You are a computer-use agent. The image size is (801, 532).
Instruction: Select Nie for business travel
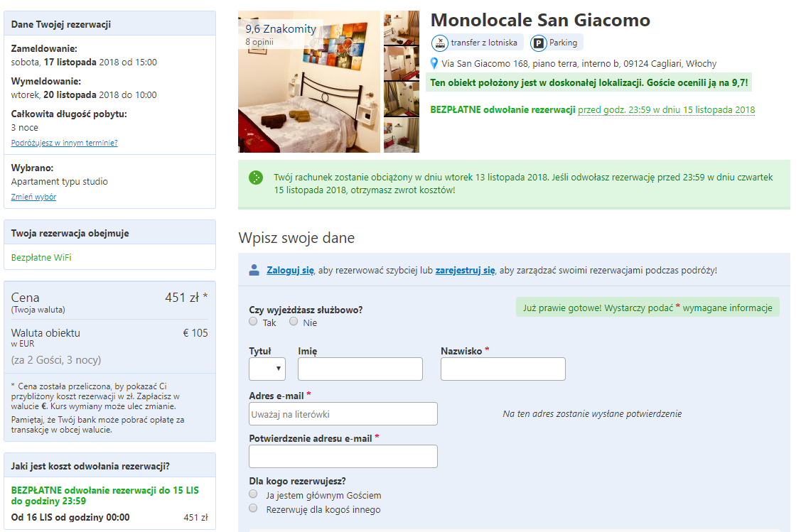294,321
